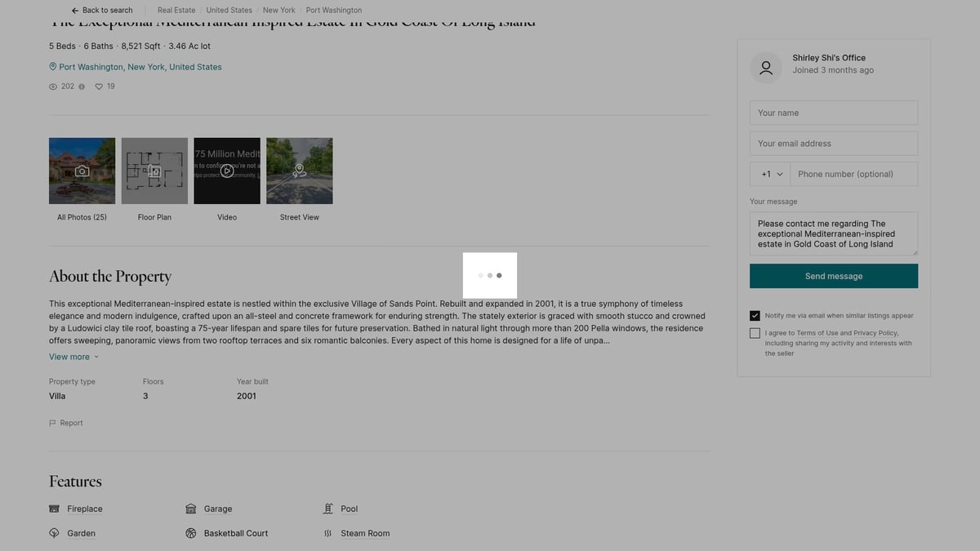980x551 pixels.
Task: Open the All Photos (25) thumbnail
Action: click(x=82, y=171)
